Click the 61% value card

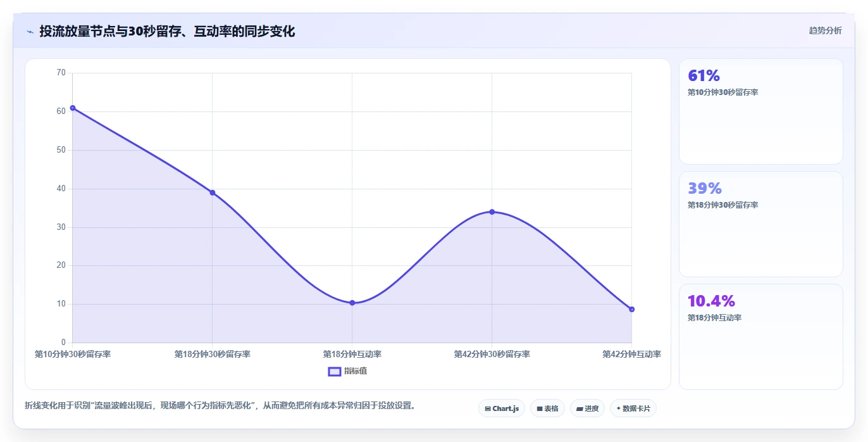[760, 111]
